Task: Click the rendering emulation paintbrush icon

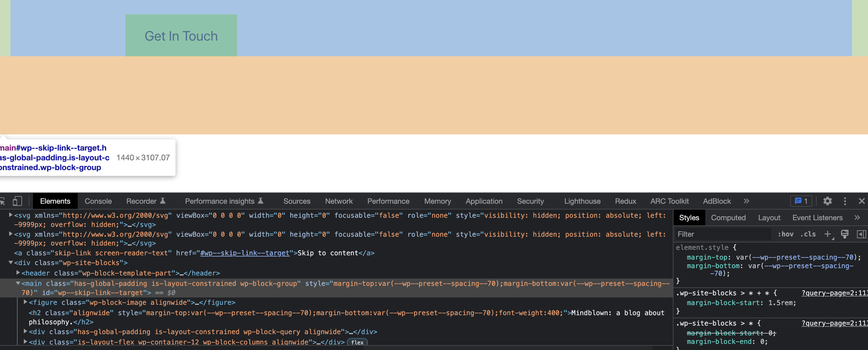Action: (x=844, y=234)
